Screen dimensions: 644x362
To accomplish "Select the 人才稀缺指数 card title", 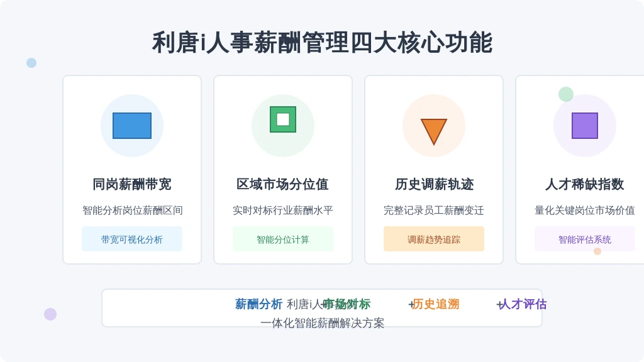I will (585, 184).
